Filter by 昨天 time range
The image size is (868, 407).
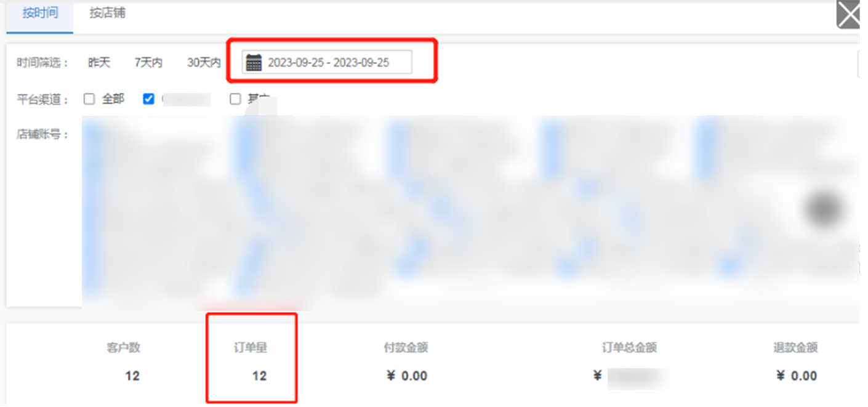[99, 63]
